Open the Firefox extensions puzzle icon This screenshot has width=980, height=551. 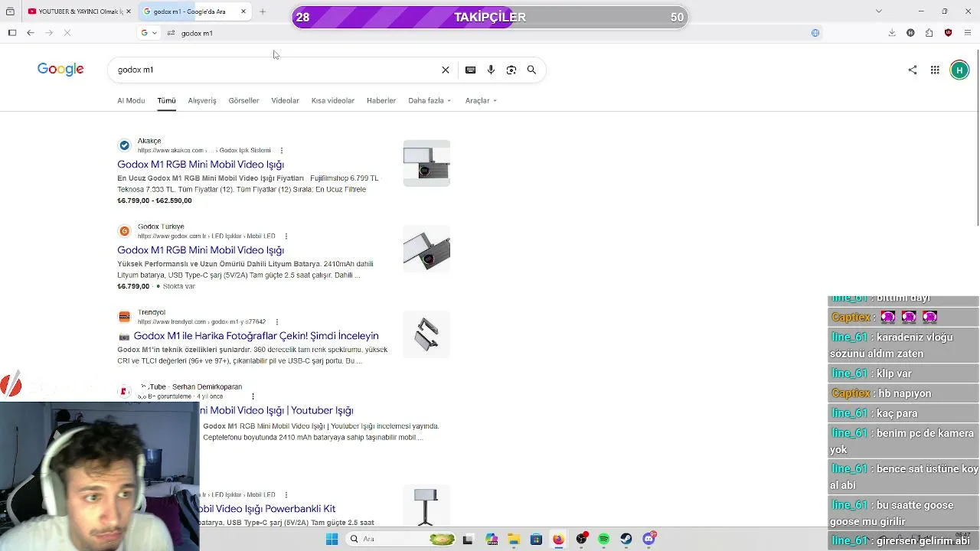point(929,33)
